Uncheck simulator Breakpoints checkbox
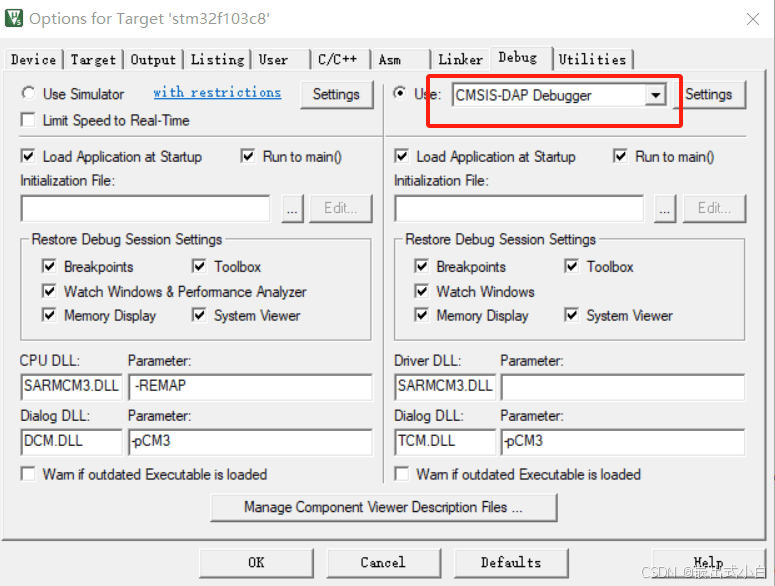 pyautogui.click(x=49, y=266)
